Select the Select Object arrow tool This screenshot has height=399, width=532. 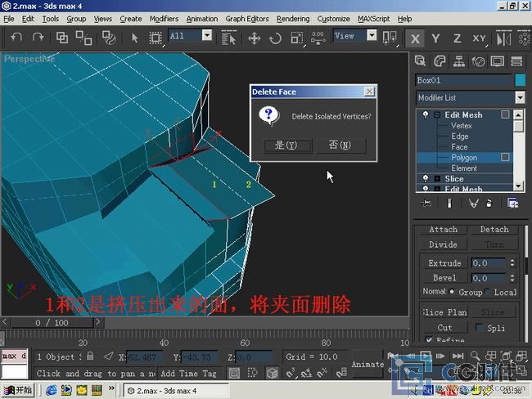(x=135, y=38)
